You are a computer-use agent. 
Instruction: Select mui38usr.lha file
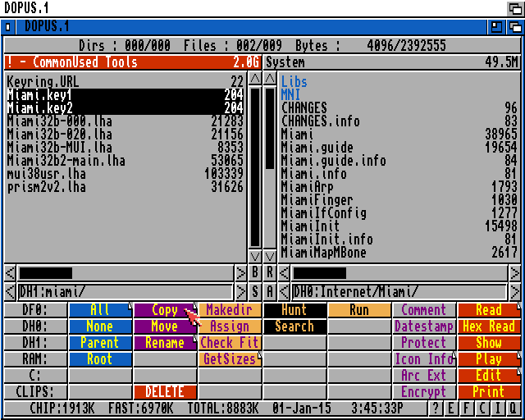(x=126, y=174)
